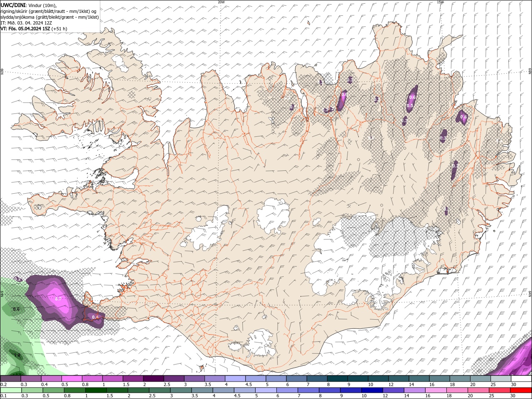Click the '2.5' label on the snow scale
The image size is (532, 399).
167,384
